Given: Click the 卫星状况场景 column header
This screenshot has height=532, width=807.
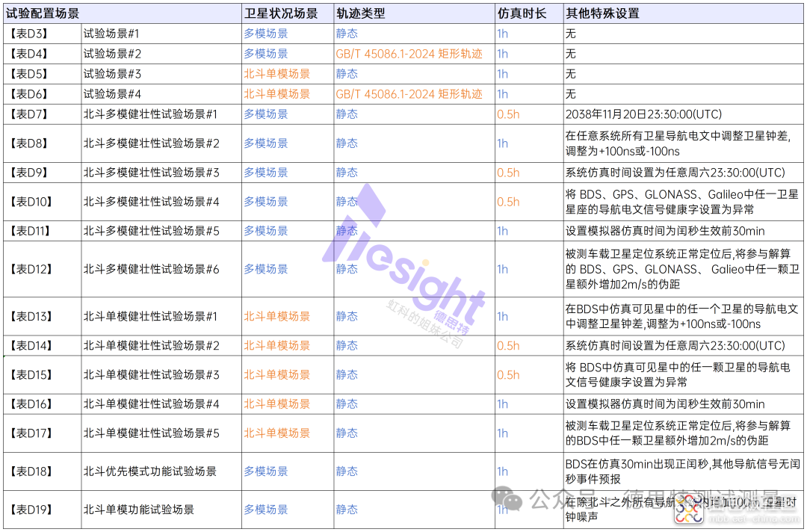Looking at the screenshot, I should (x=288, y=13).
